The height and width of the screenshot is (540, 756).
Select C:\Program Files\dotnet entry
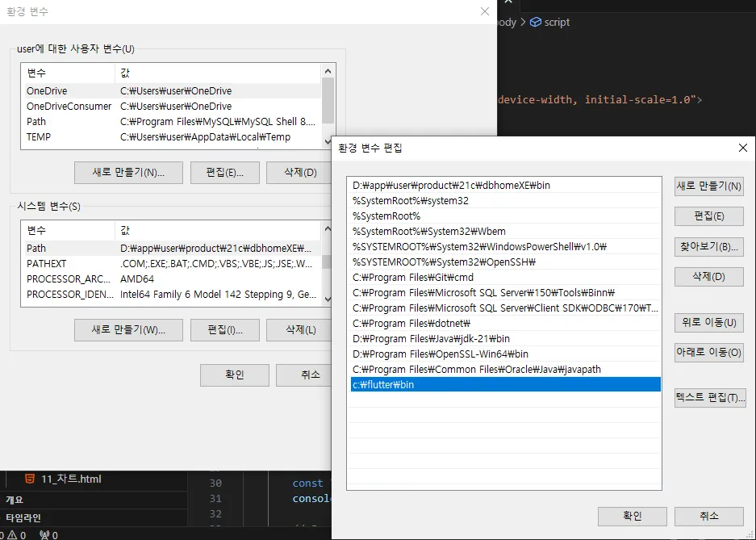(505, 324)
